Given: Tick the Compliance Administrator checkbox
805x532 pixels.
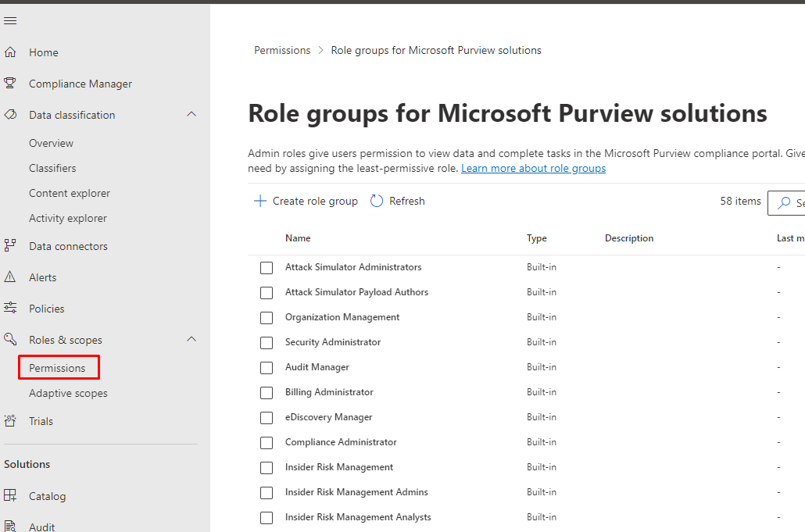Looking at the screenshot, I should [267, 443].
